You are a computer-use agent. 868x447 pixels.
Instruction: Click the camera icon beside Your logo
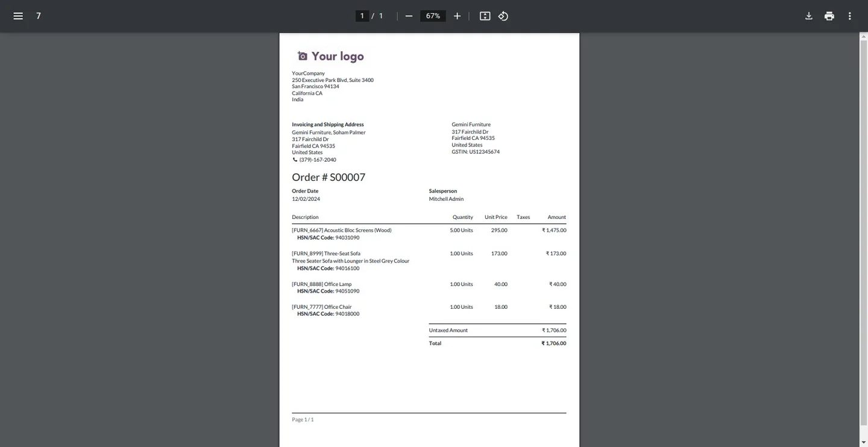303,56
